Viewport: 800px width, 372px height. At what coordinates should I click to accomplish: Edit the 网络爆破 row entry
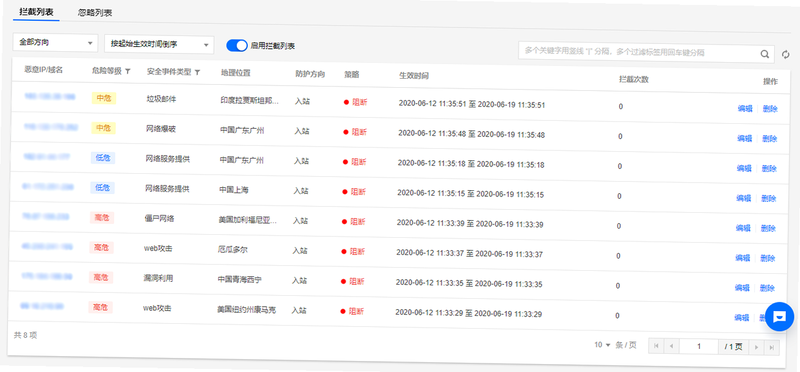[x=744, y=138]
